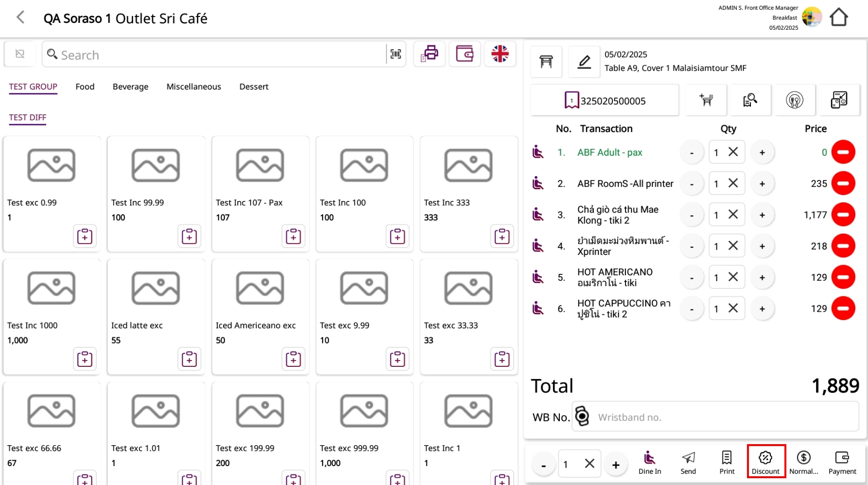The height and width of the screenshot is (485, 868).
Task: Remove HOT AMERICANO with red minus button
Action: click(843, 277)
